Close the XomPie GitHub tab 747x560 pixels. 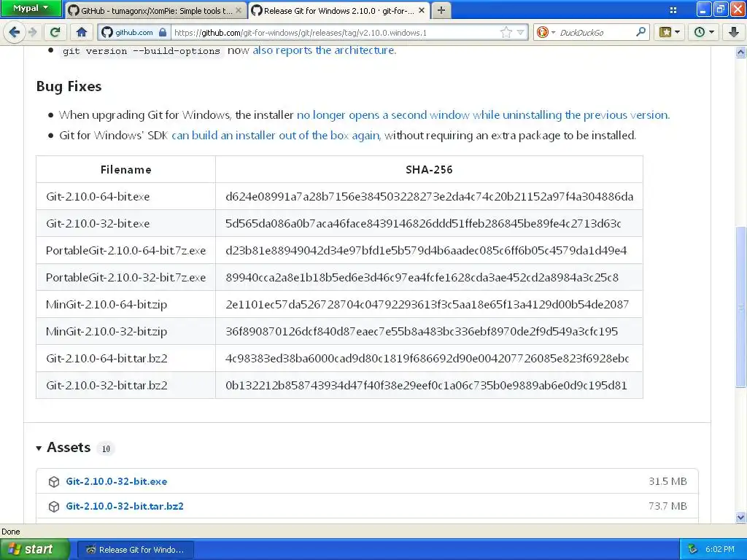point(239,10)
